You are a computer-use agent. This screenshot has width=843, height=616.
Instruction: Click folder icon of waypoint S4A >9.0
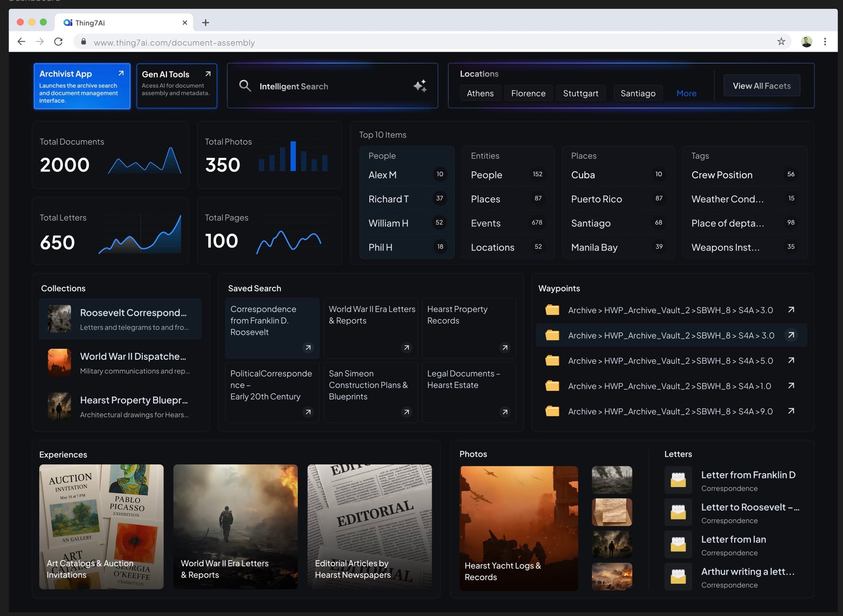click(552, 411)
